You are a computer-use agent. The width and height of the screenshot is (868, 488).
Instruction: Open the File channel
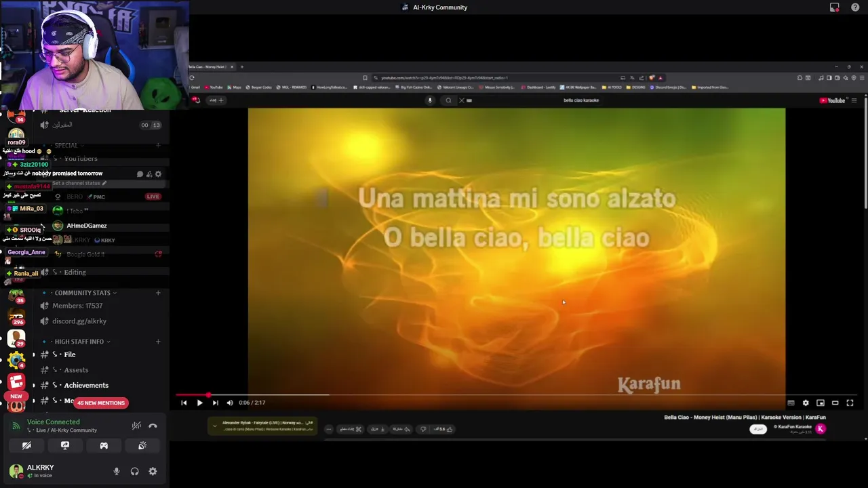pyautogui.click(x=100, y=354)
